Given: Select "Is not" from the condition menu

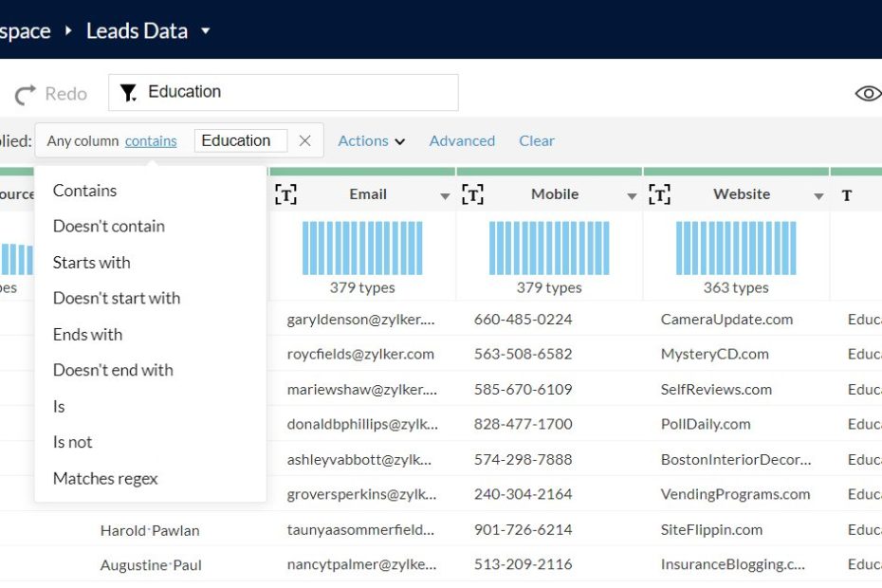Looking at the screenshot, I should pos(73,442).
